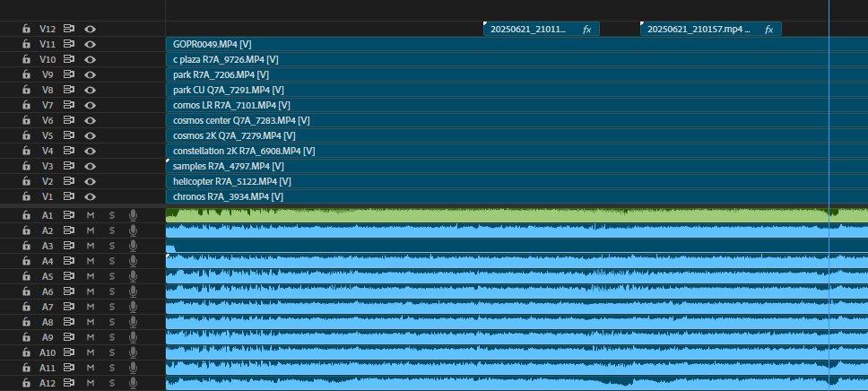Screen dimensions: 868x391
Task: Mute audio track A2
Action: click(91, 230)
